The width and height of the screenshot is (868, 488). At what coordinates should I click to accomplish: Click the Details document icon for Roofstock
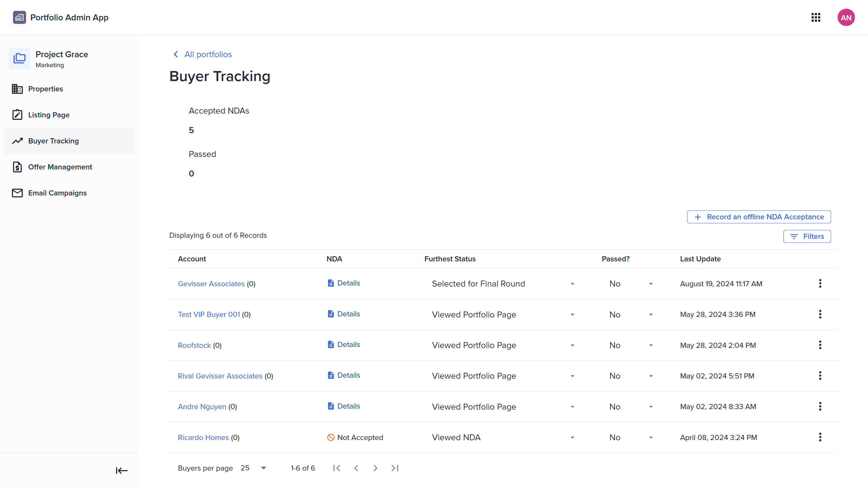[331, 344]
